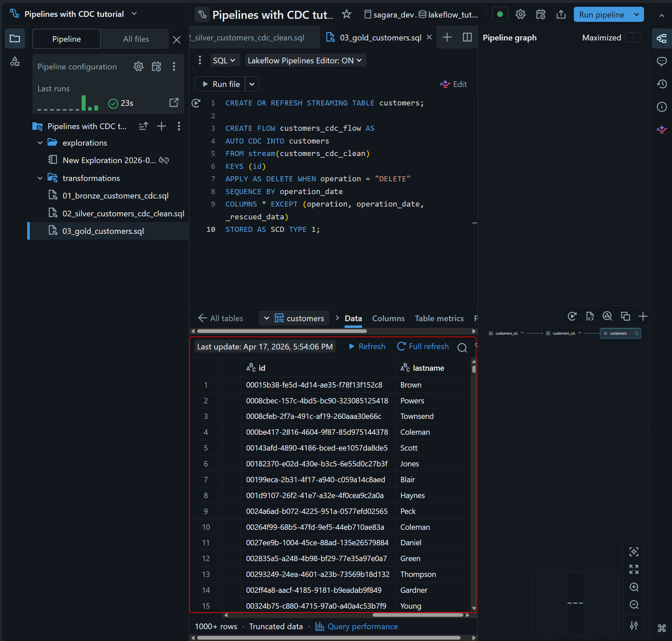Collapse the transformations folder
The image size is (672, 641).
(40, 178)
